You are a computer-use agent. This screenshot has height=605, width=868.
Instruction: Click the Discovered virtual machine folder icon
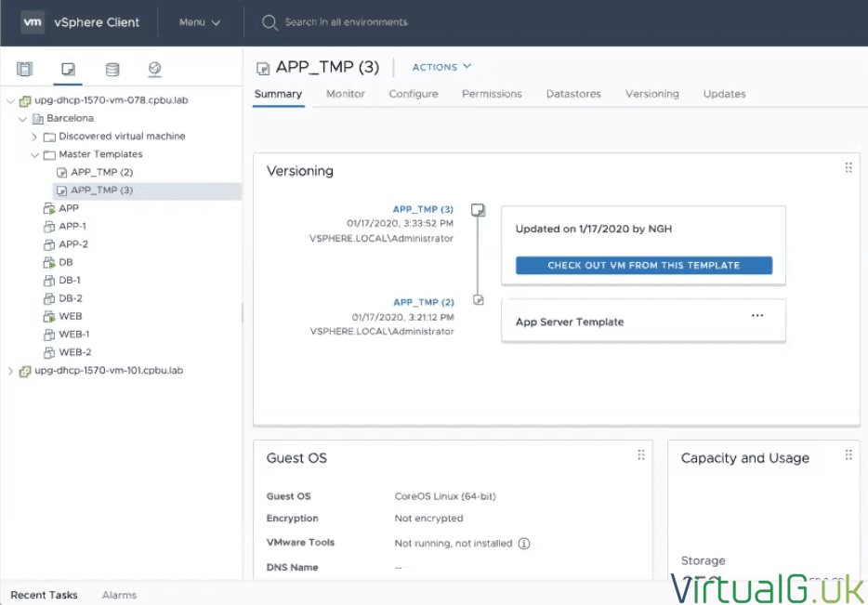click(x=49, y=137)
